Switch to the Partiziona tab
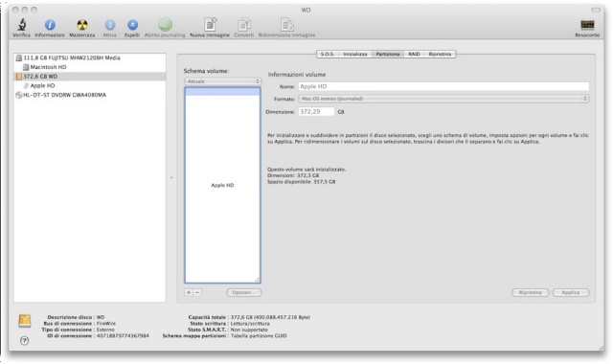 pos(388,55)
